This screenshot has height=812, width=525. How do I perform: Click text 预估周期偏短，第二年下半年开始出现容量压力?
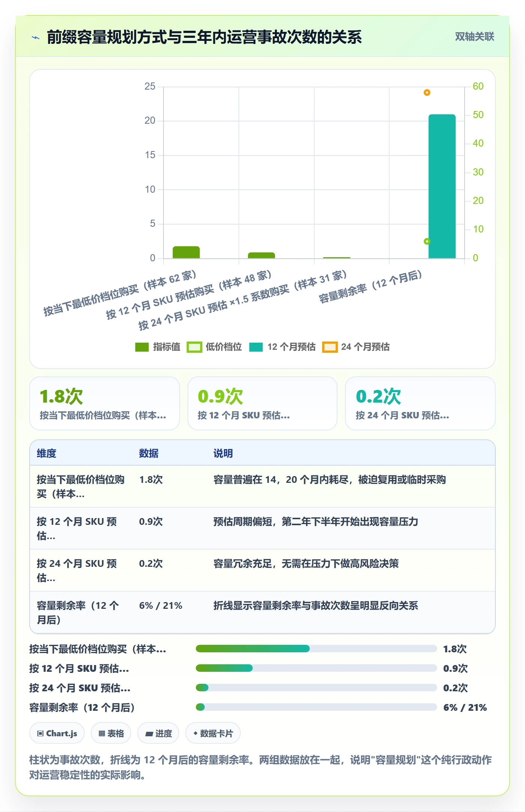coord(316,521)
